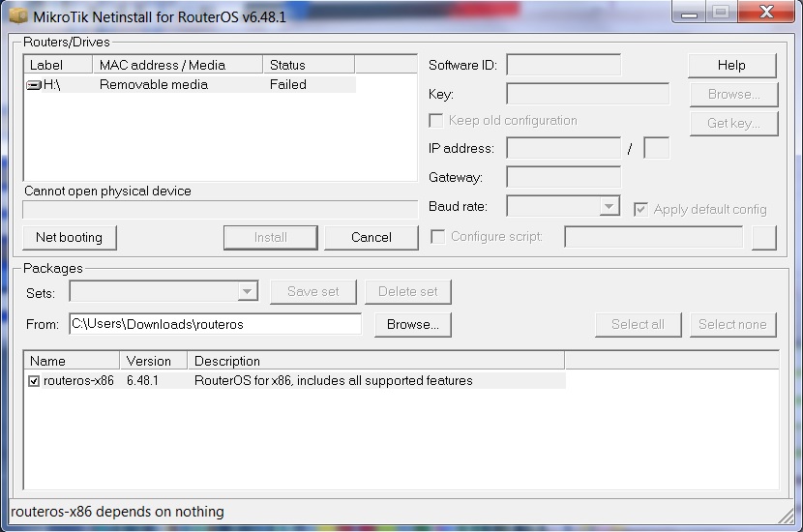
Task: Sort drives by the Label column header
Action: [58, 65]
